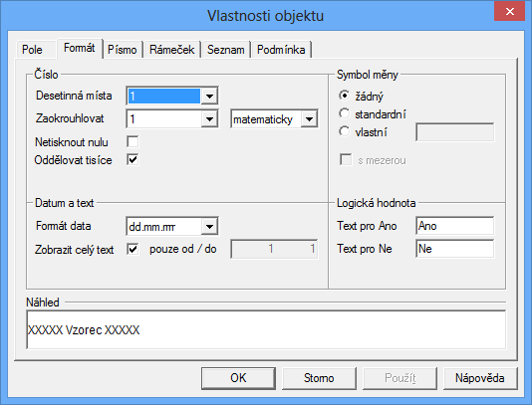The height and width of the screenshot is (405, 532).
Task: Select the žádný currency radio button
Action: point(344,96)
